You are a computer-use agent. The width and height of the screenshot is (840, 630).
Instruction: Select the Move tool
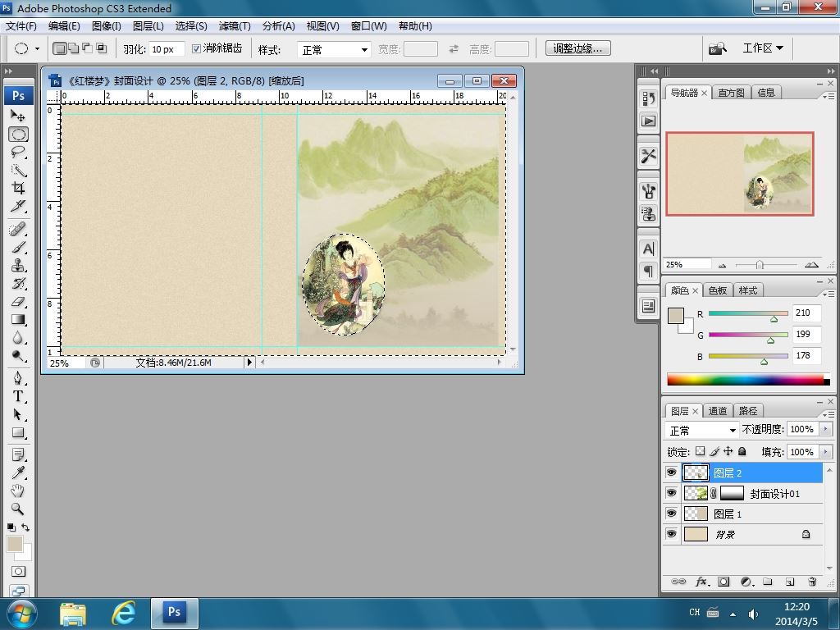tap(18, 115)
